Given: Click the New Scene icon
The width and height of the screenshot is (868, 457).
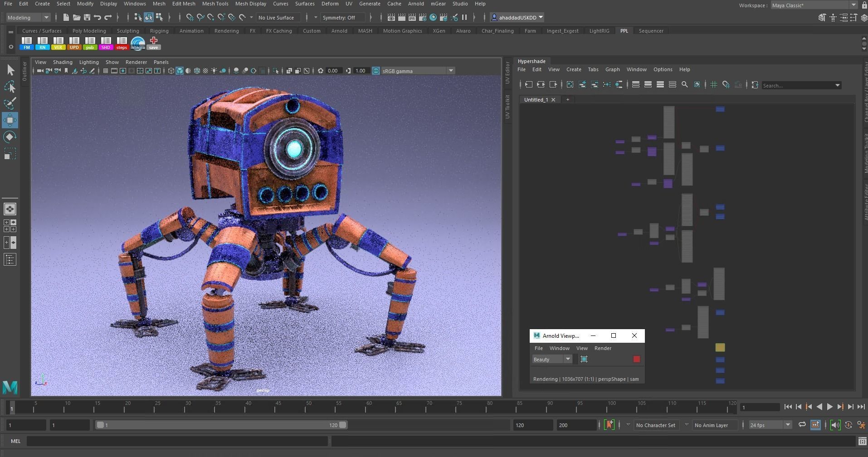Looking at the screenshot, I should coord(66,18).
